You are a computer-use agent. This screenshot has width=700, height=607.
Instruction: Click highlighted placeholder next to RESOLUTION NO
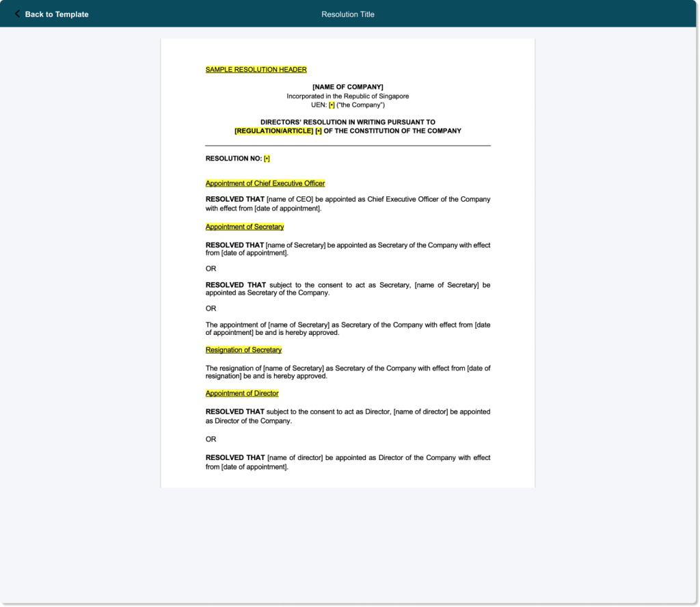(x=267, y=159)
